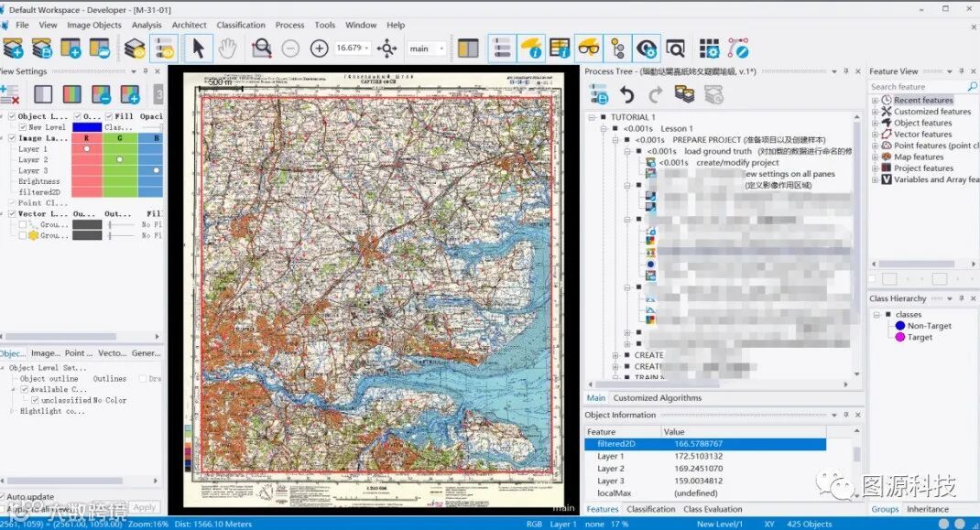Toggle the Process Tree window icon
The height and width of the screenshot is (530, 980).
[502, 49]
